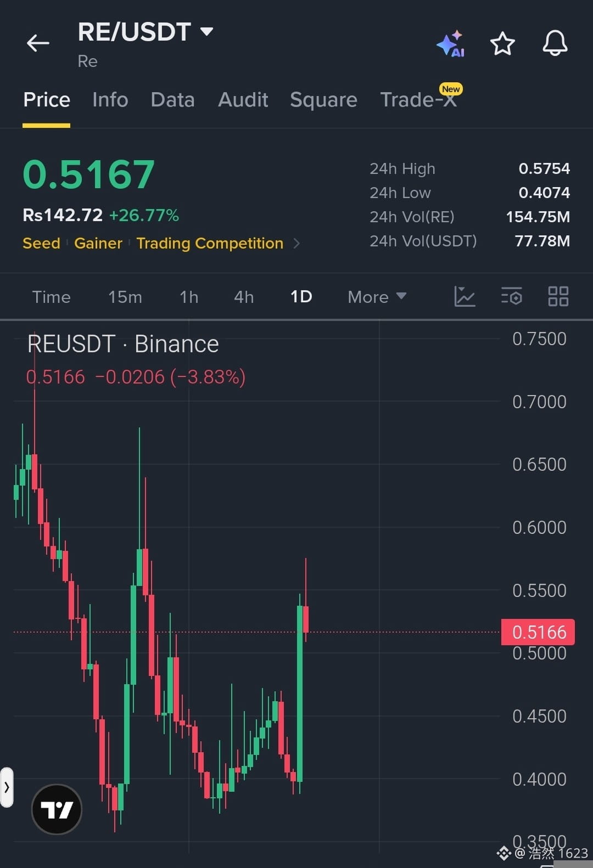This screenshot has height=868, width=593.
Task: Switch to the Data tab
Action: point(172,100)
